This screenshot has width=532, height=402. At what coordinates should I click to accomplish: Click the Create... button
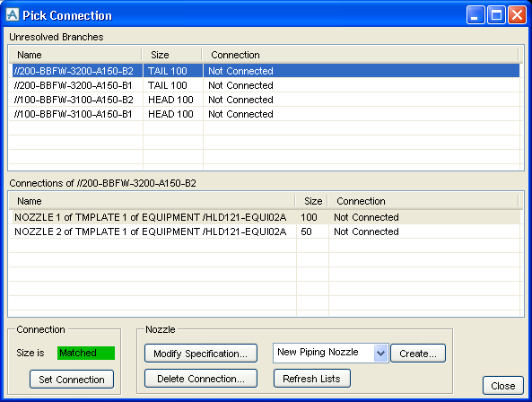[418, 354]
